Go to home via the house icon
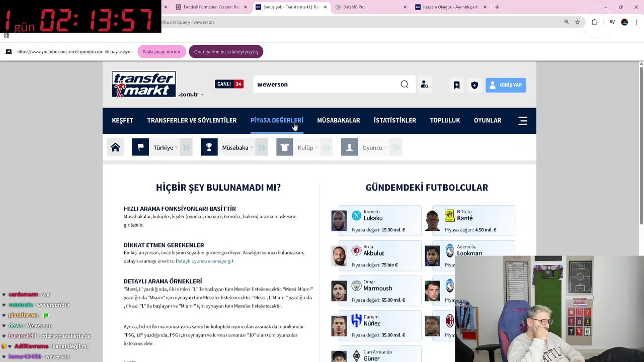Viewport: 644px width, 362px height. (115, 147)
